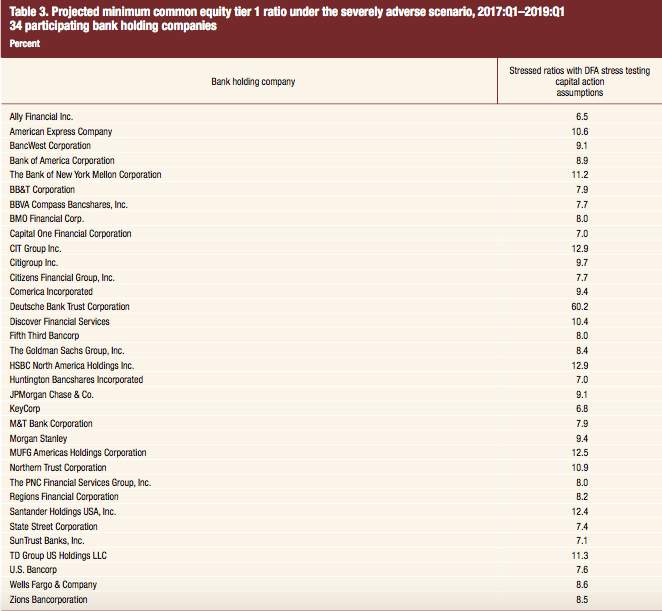Select 'Discover Financial Services' name
This screenshot has width=662, height=611.
(60, 321)
